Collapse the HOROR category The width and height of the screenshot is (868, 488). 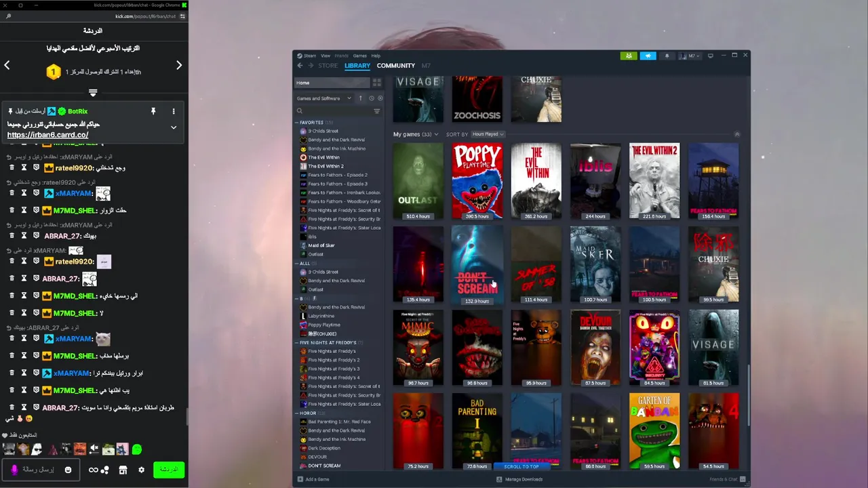[x=297, y=413]
